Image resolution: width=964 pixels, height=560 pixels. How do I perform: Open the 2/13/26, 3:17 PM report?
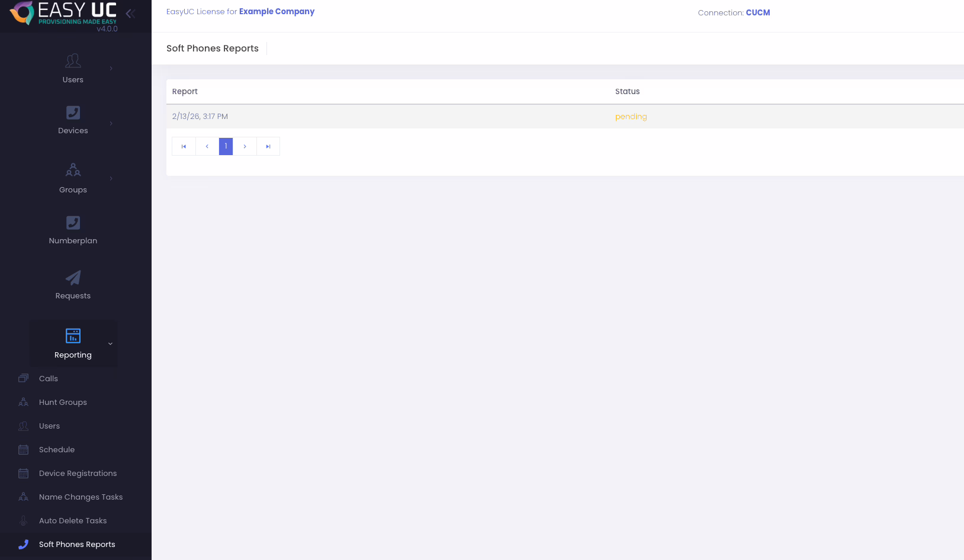pyautogui.click(x=200, y=117)
